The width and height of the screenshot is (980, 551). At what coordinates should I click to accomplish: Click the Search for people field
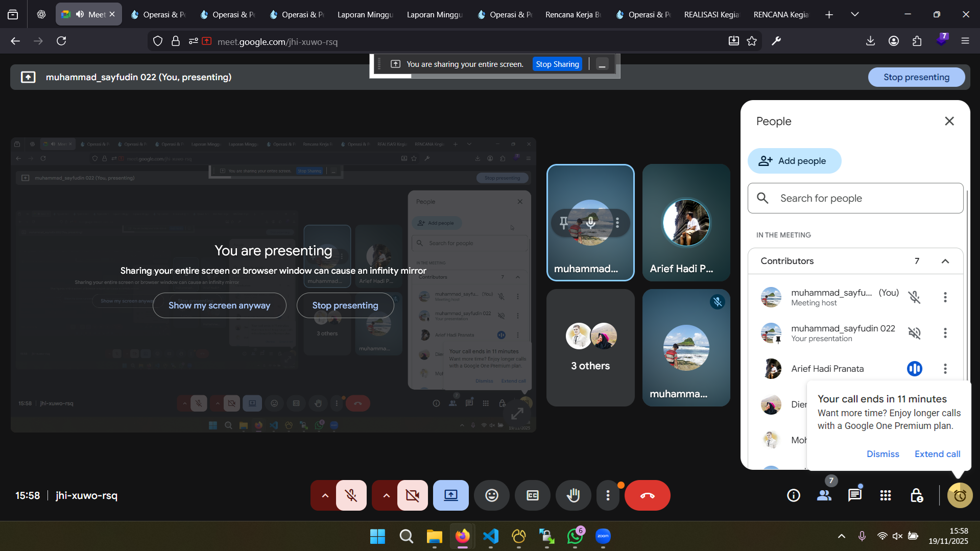pyautogui.click(x=855, y=198)
